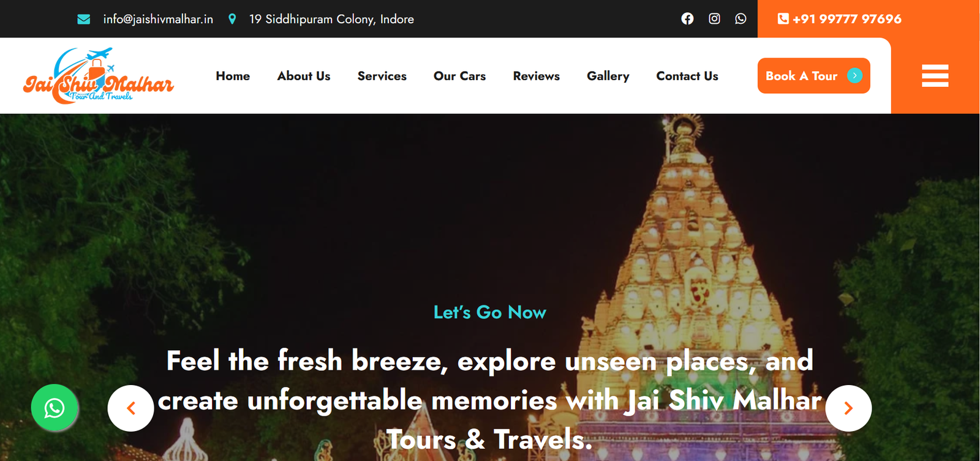This screenshot has width=980, height=461.
Task: Click the floating green WhatsApp chat button
Action: tap(55, 408)
